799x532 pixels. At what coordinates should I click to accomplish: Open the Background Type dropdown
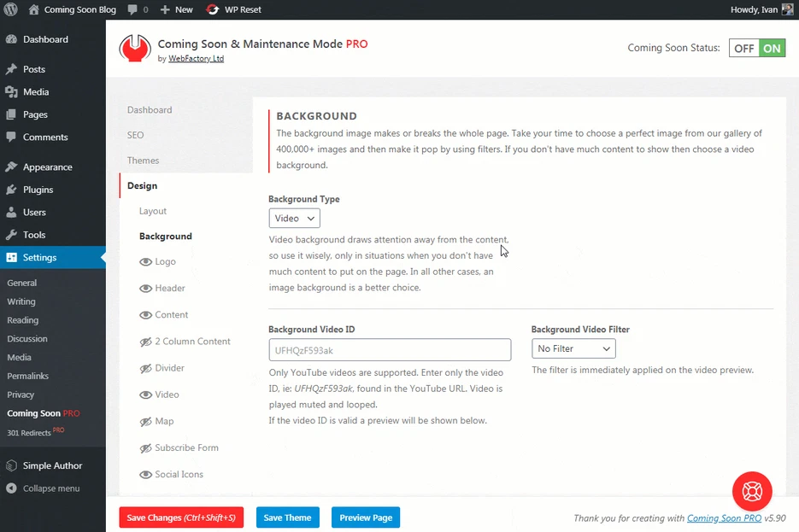[294, 219]
